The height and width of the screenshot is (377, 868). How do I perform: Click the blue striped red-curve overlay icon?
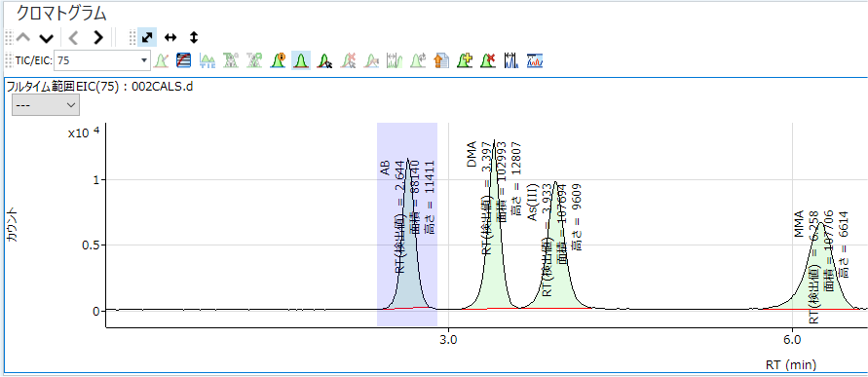point(184,60)
